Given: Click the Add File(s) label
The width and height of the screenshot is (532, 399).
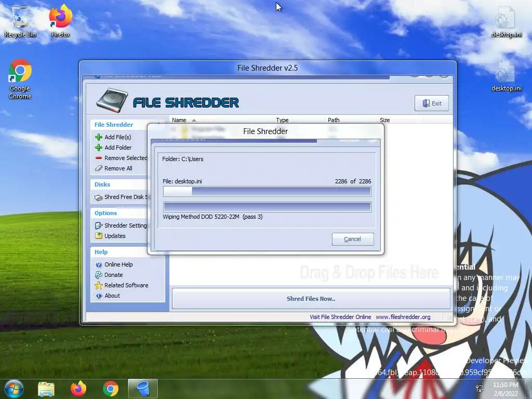Looking at the screenshot, I should tap(118, 137).
